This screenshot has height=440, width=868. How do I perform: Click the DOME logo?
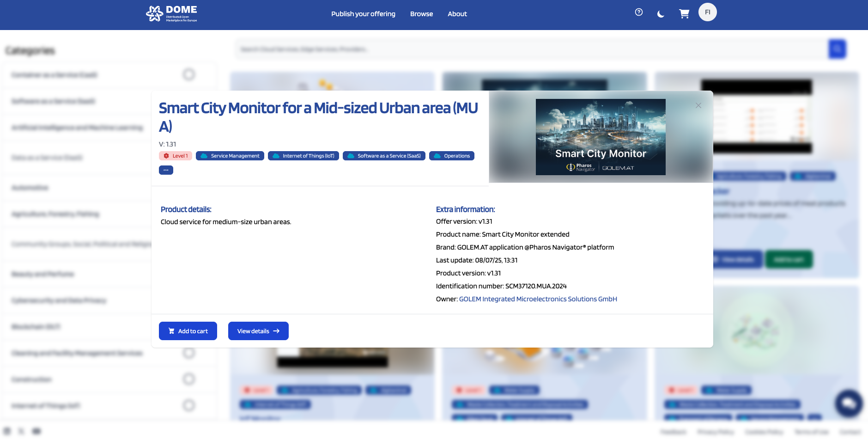point(172,14)
